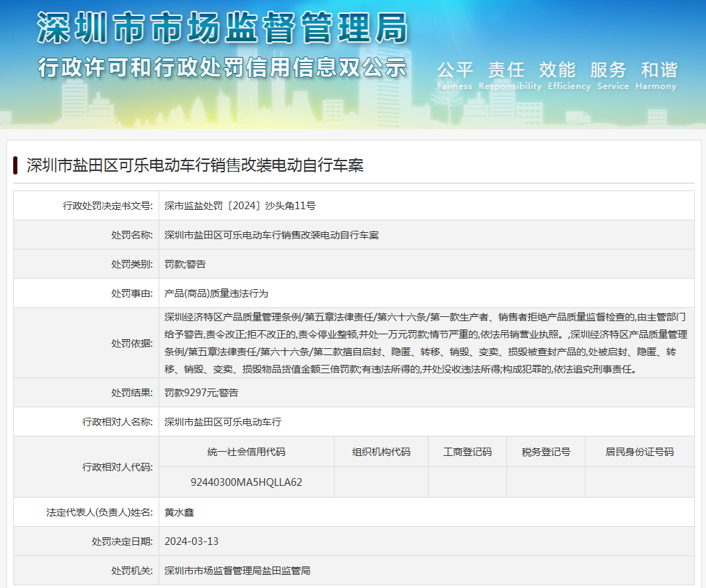Click the 处罚事由 label
This screenshot has height=588, width=706.
pos(132,293)
